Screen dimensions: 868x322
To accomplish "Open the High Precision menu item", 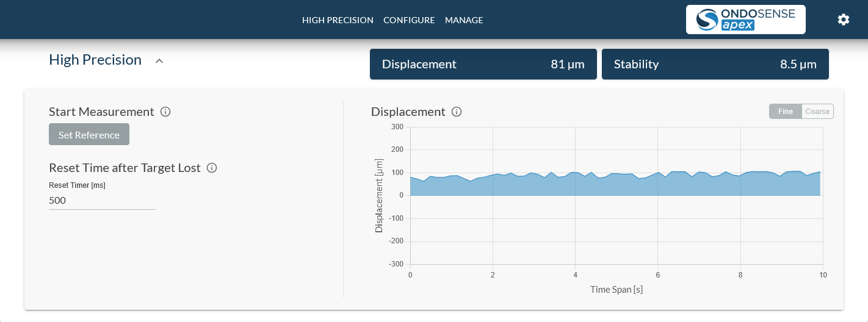I will pos(338,20).
